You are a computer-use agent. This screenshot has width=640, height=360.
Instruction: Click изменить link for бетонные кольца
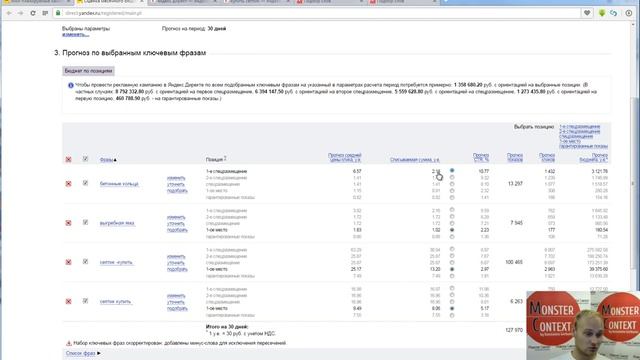(176, 178)
